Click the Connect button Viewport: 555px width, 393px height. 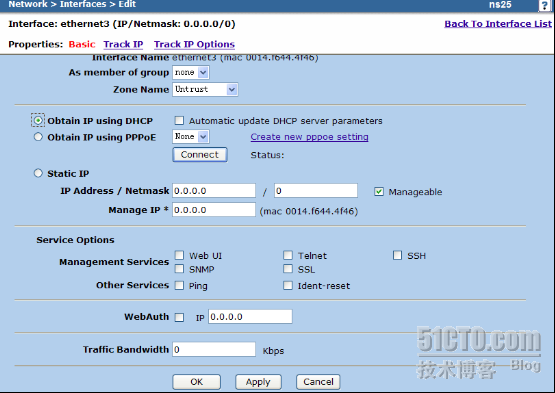tap(200, 155)
